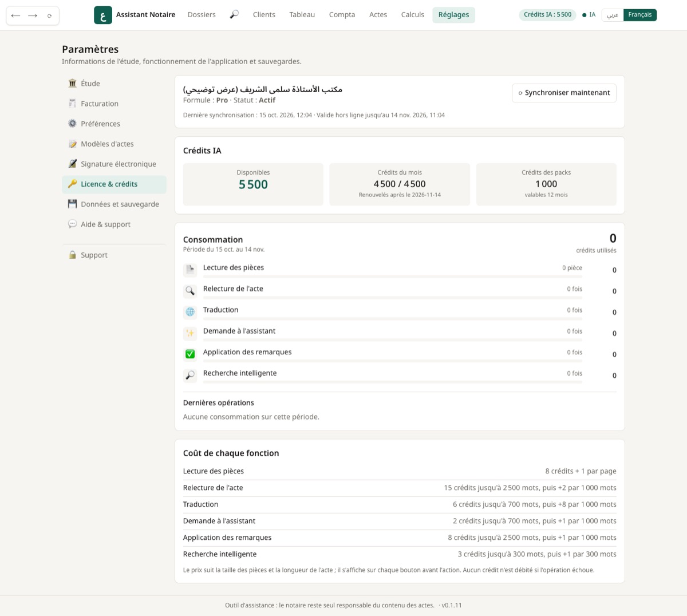Click the Recherche intelligente cost row label

point(220,554)
